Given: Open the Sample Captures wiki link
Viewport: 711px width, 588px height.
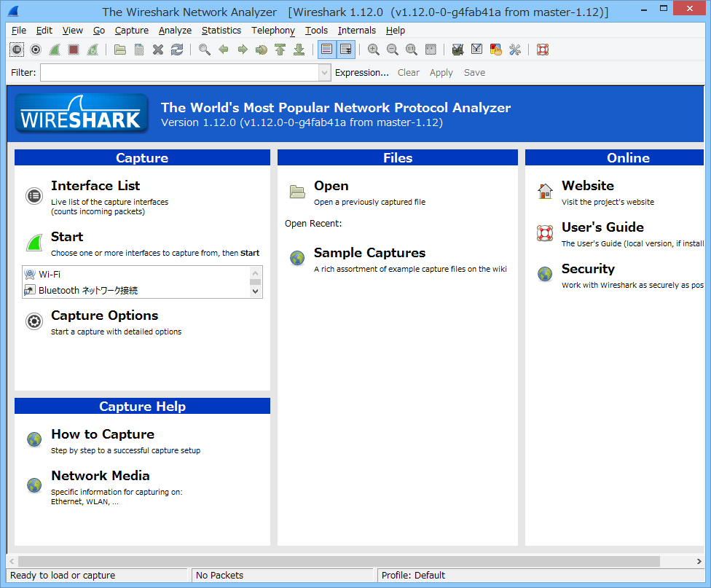Looking at the screenshot, I should (x=369, y=253).
